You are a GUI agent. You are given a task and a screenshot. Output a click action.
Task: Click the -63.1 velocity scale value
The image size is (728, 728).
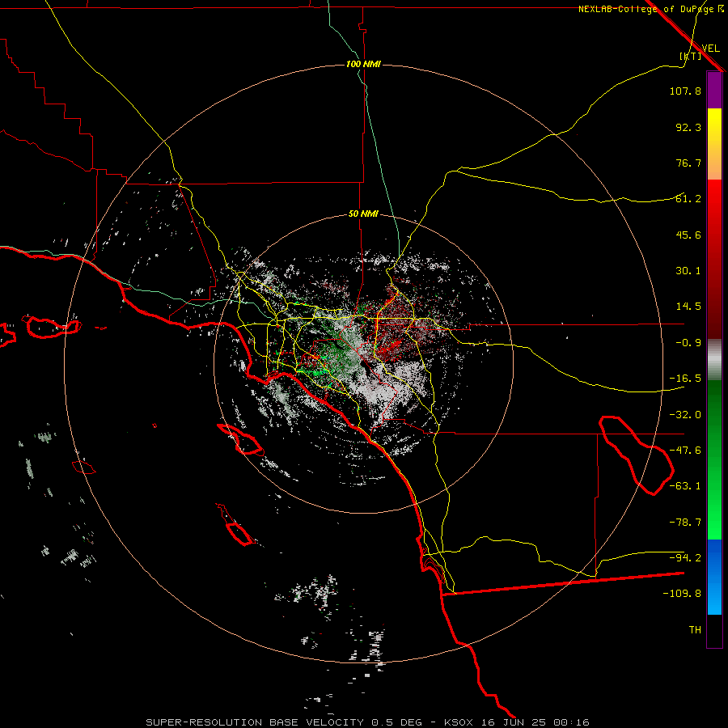point(685,486)
